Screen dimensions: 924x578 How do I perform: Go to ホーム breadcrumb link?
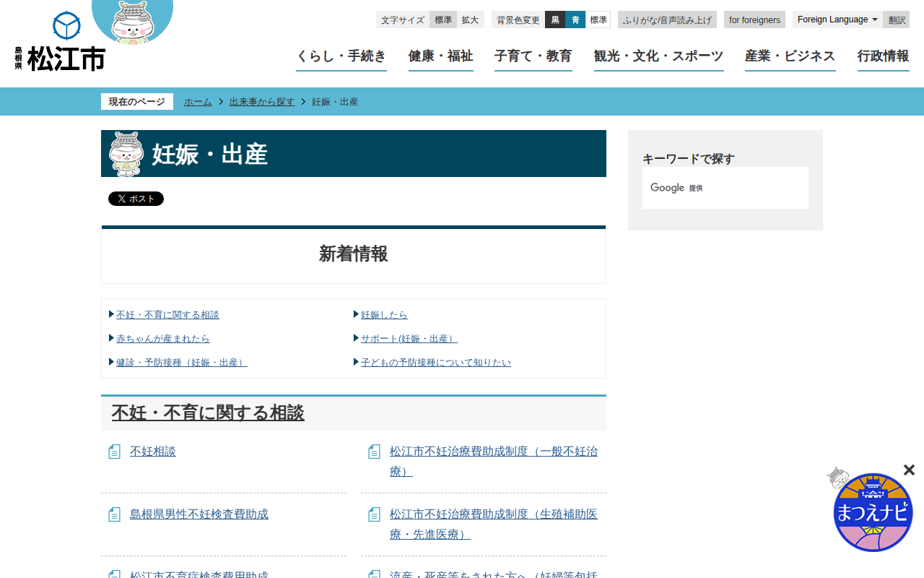[198, 102]
